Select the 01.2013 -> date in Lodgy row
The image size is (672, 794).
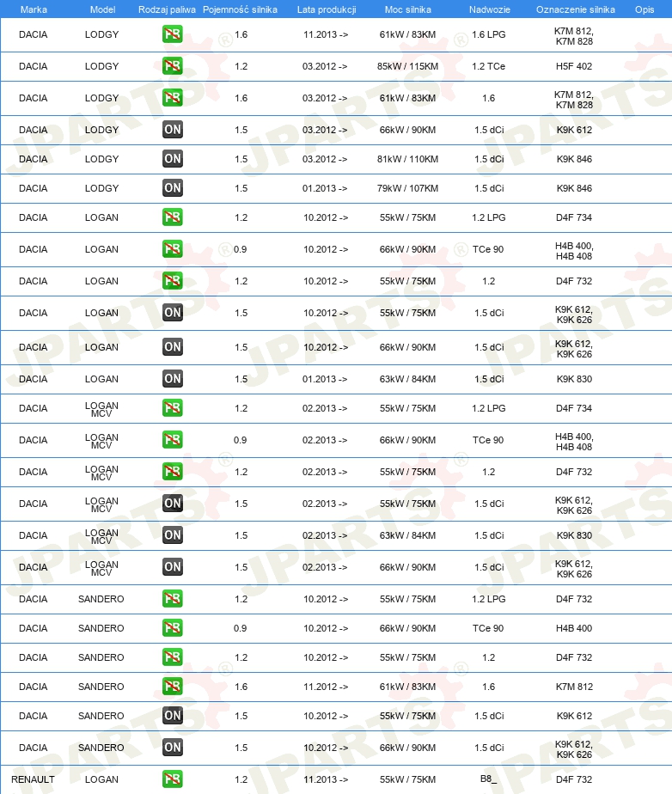[x=325, y=188]
